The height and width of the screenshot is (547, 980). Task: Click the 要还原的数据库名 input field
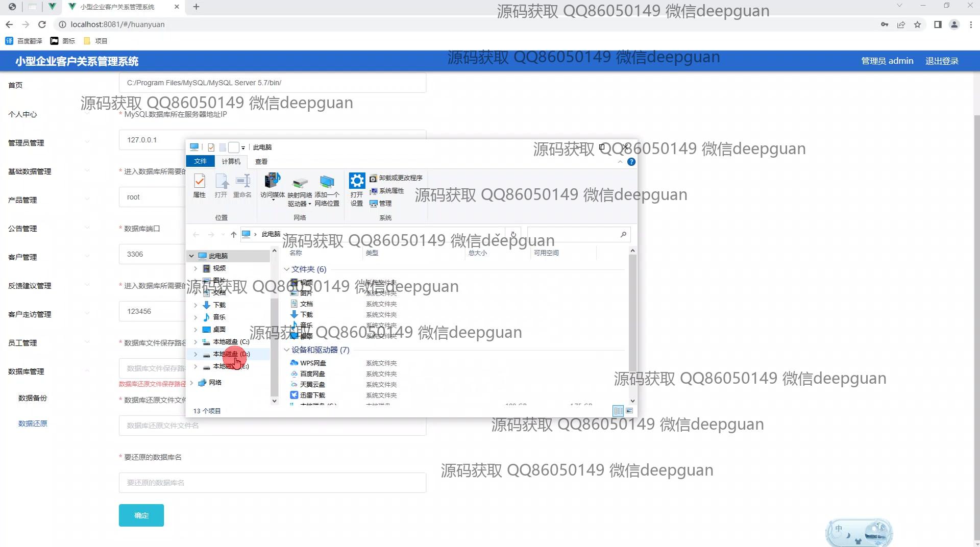click(x=273, y=483)
